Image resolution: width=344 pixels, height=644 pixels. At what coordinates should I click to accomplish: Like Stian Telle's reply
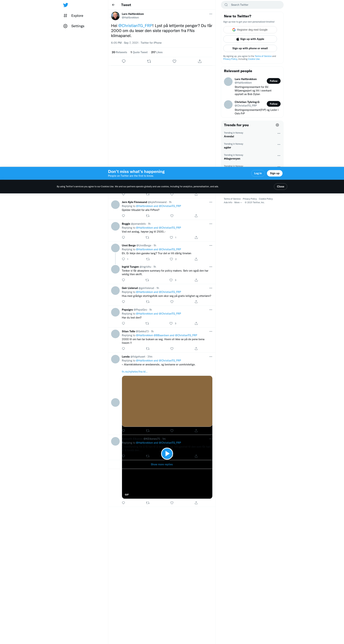coord(172,349)
